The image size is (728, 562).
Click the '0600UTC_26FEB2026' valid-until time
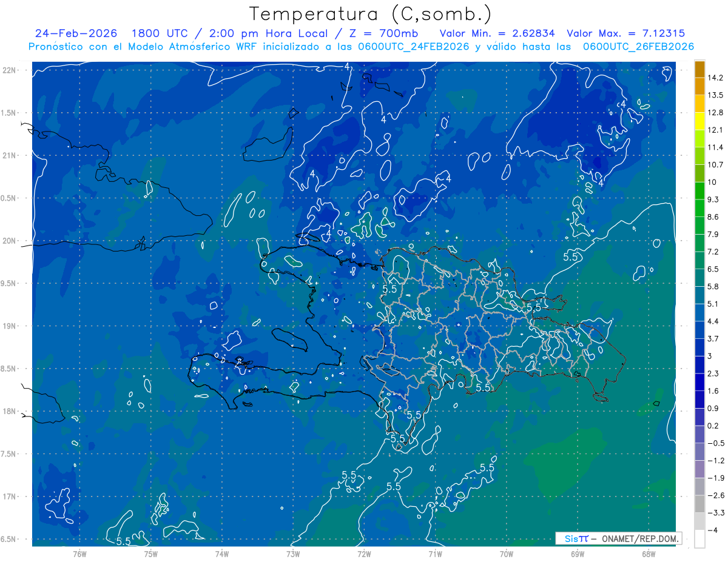638,47
